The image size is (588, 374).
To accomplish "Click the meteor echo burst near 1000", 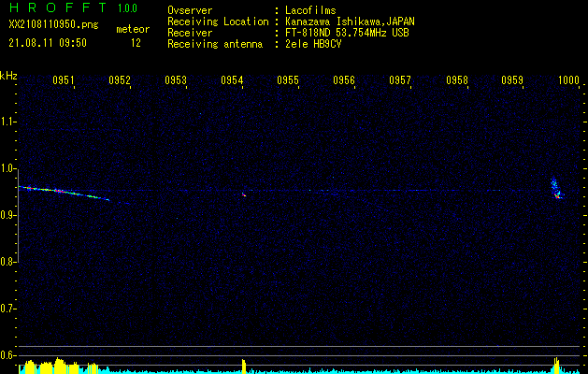I will click(556, 188).
